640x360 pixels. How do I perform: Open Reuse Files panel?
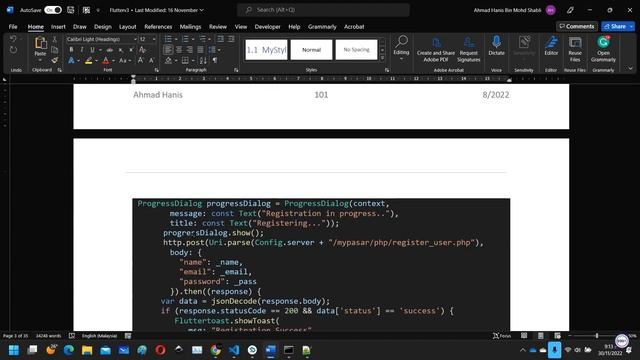575,49
